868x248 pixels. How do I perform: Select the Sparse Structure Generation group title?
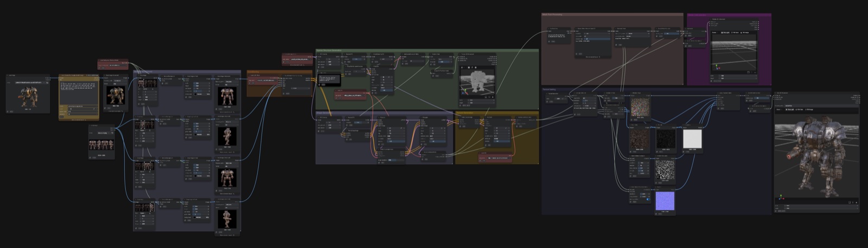coord(329,50)
